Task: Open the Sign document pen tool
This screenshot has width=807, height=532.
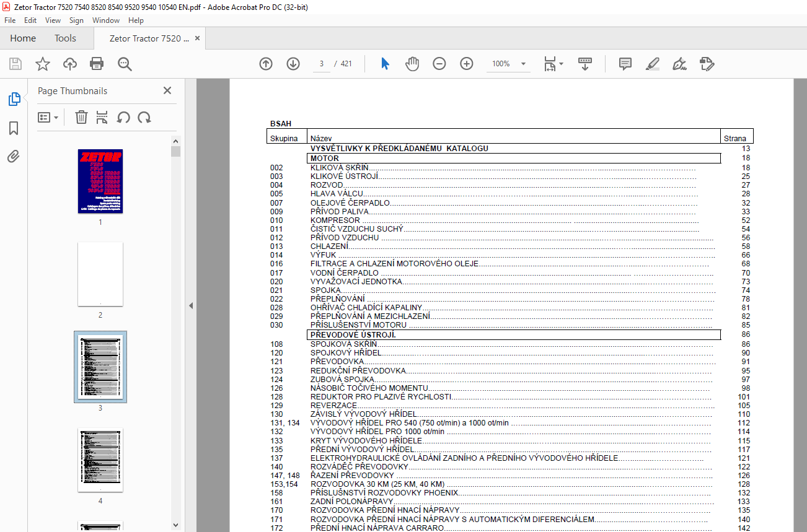Action: (x=679, y=64)
